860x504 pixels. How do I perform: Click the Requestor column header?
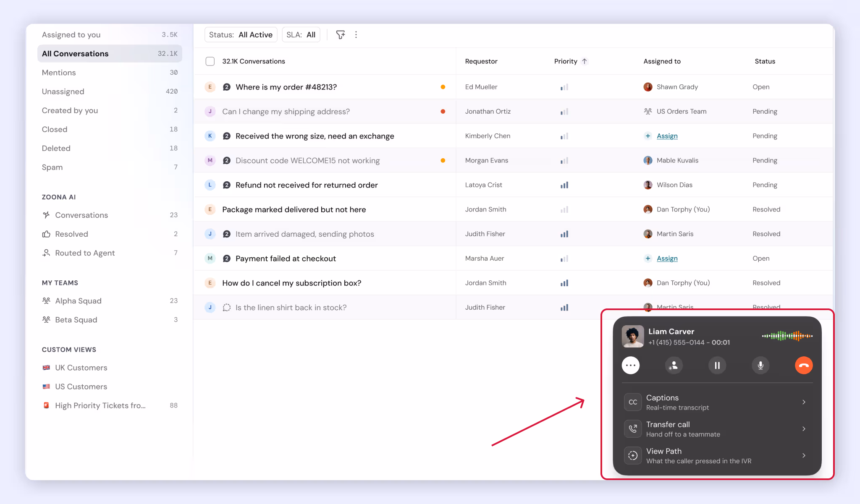[481, 61]
